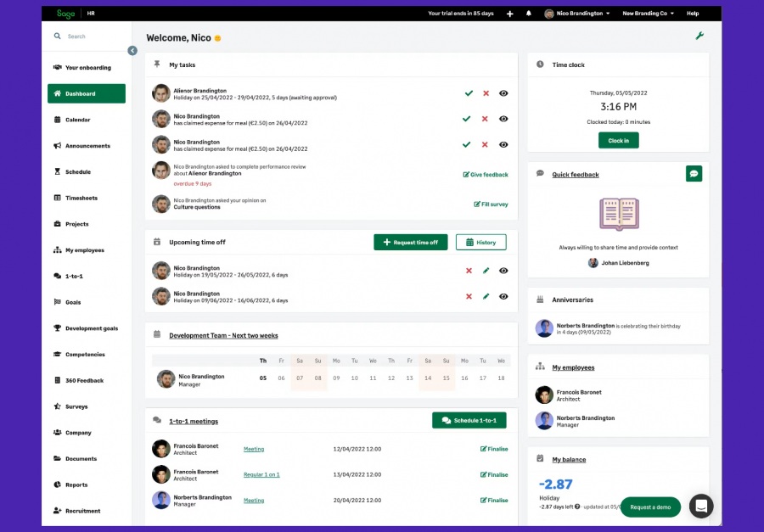The width and height of the screenshot is (764, 532).
Task: Click the Clock in button
Action: [618, 140]
